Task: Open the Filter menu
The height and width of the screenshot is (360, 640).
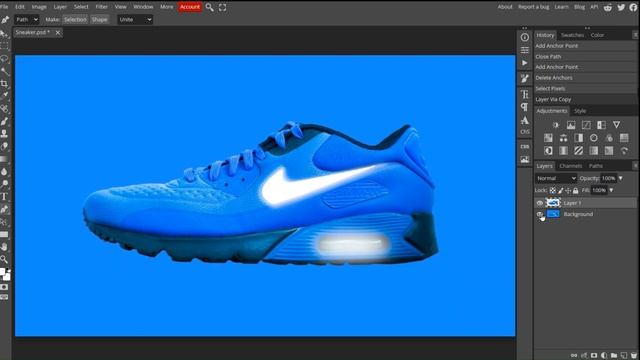Action: coord(102,7)
